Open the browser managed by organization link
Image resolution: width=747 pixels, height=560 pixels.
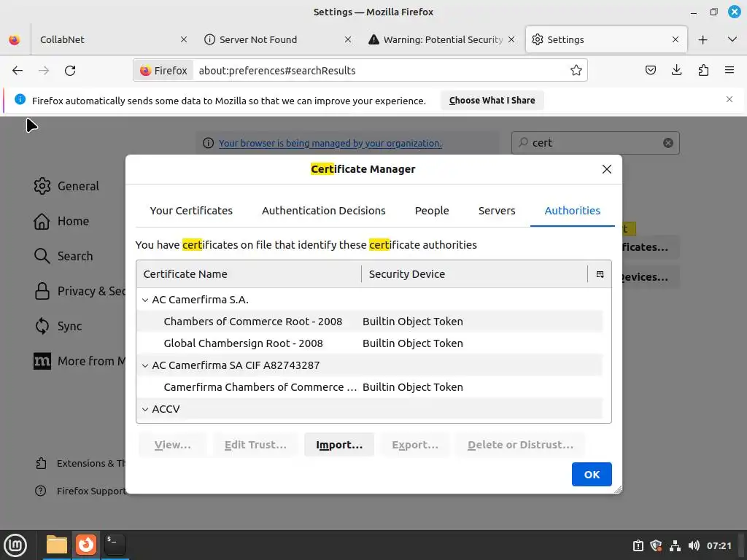point(330,144)
